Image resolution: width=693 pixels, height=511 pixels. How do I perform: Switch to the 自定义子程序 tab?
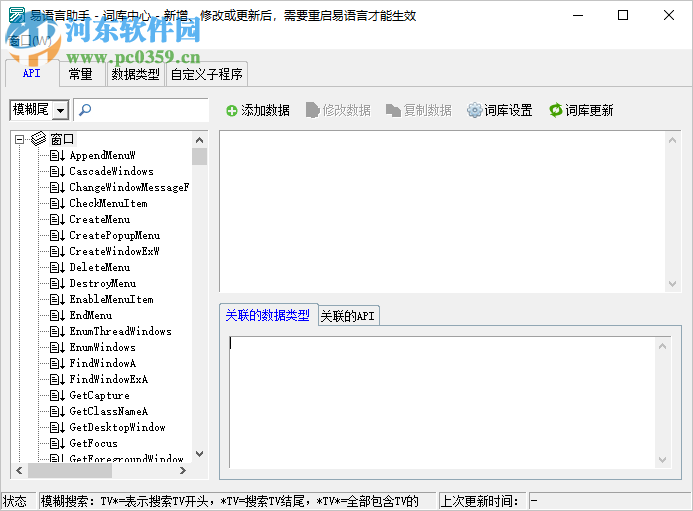[x=206, y=74]
